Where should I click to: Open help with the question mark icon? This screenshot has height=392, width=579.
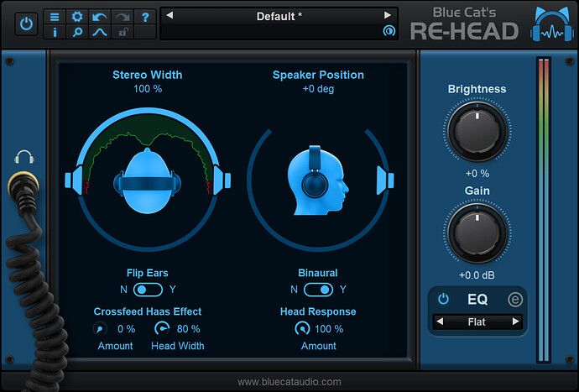(x=144, y=17)
